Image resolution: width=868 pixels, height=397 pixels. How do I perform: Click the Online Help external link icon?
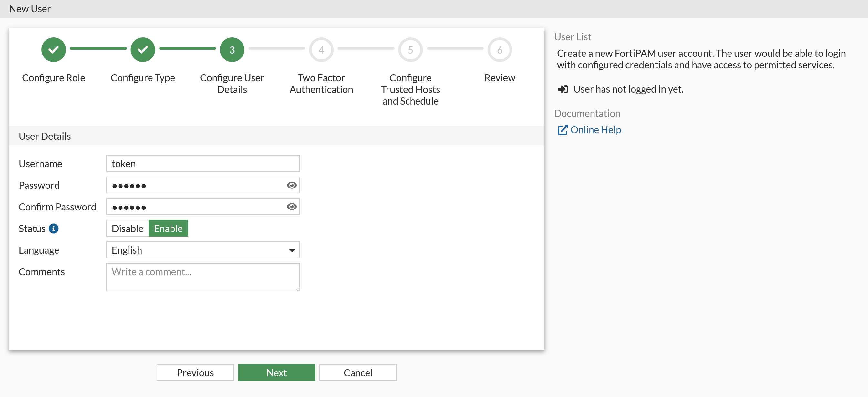pyautogui.click(x=563, y=130)
